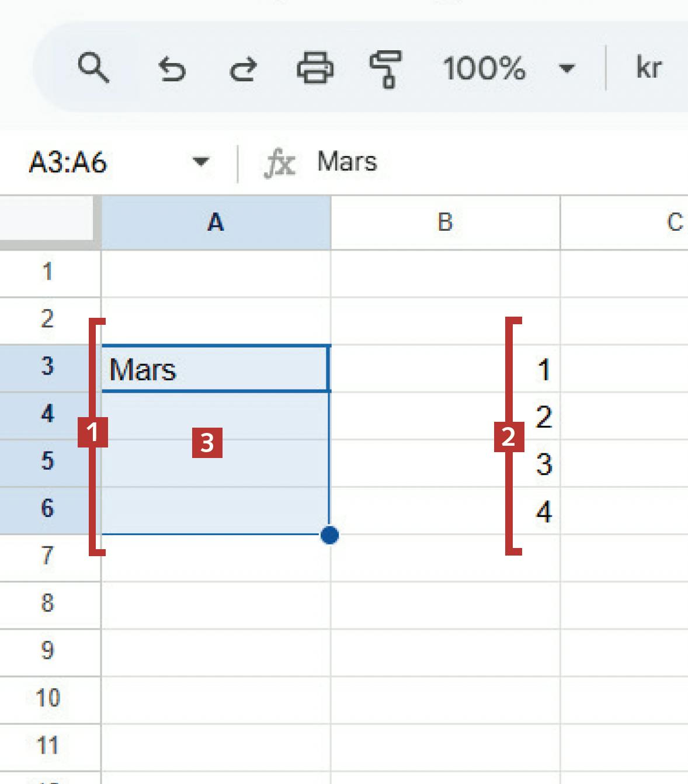Click the redo arrow icon
This screenshot has height=784, width=688.
[243, 69]
